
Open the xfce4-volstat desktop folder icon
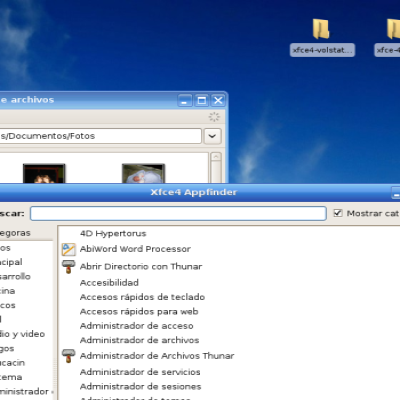click(321, 29)
